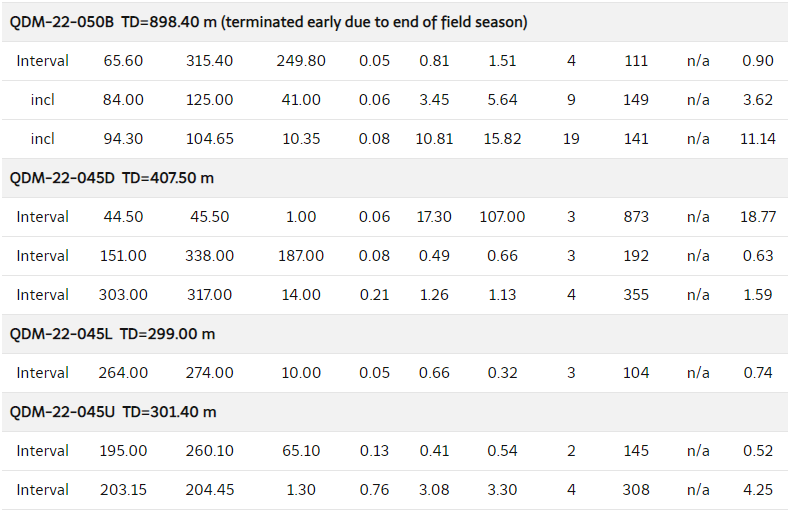Click the 65.10 interval length cell

(301, 451)
